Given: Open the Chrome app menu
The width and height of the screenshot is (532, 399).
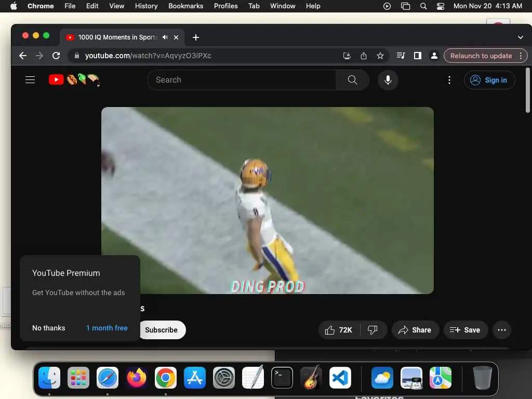Looking at the screenshot, I should pyautogui.click(x=41, y=6).
